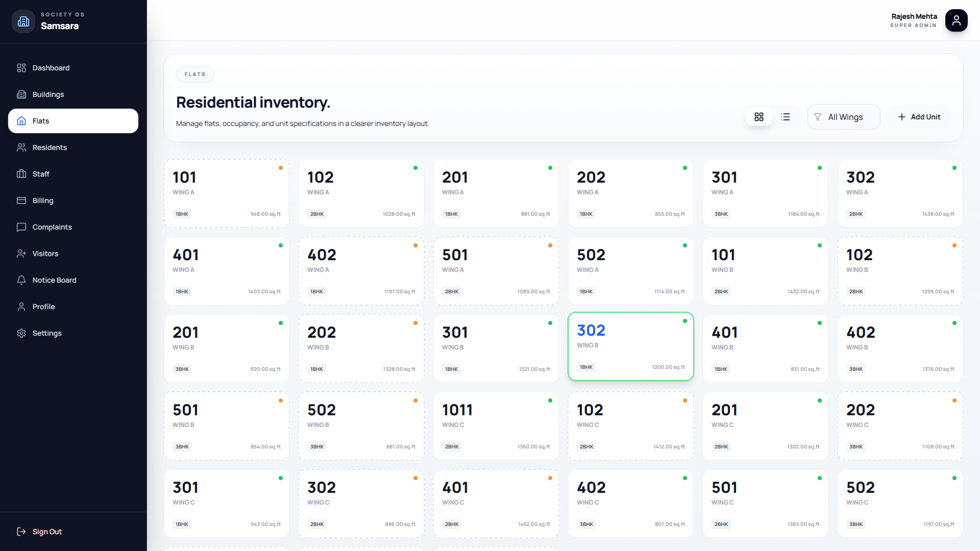
Task: Navigate to the Staff page
Action: pos(41,174)
